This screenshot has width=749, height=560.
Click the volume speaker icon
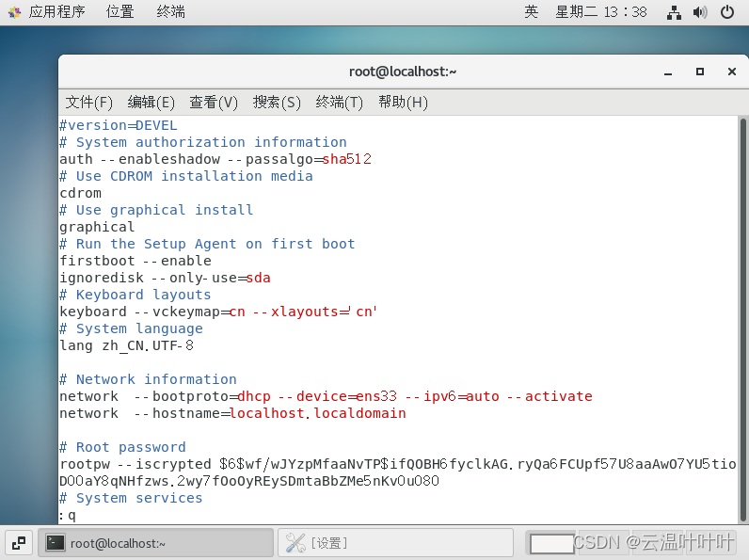[x=700, y=12]
